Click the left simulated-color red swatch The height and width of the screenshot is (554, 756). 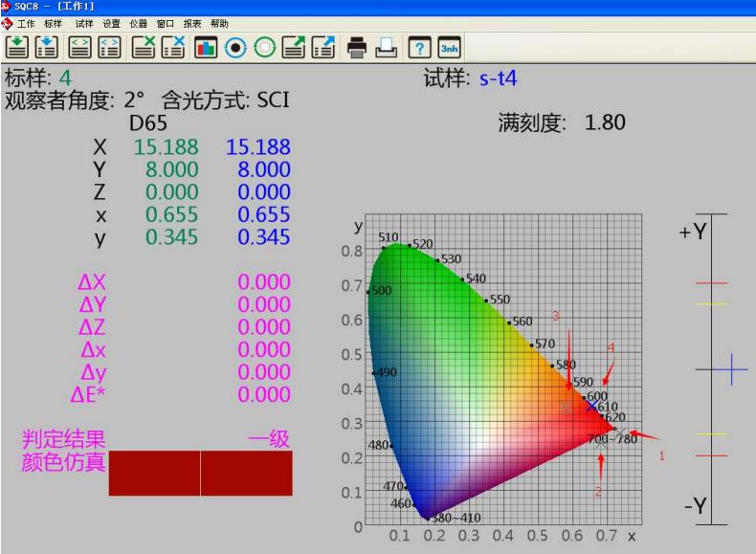coord(154,473)
